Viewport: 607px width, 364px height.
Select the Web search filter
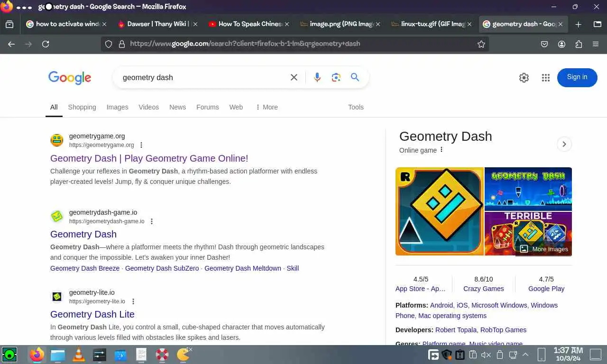236,107
